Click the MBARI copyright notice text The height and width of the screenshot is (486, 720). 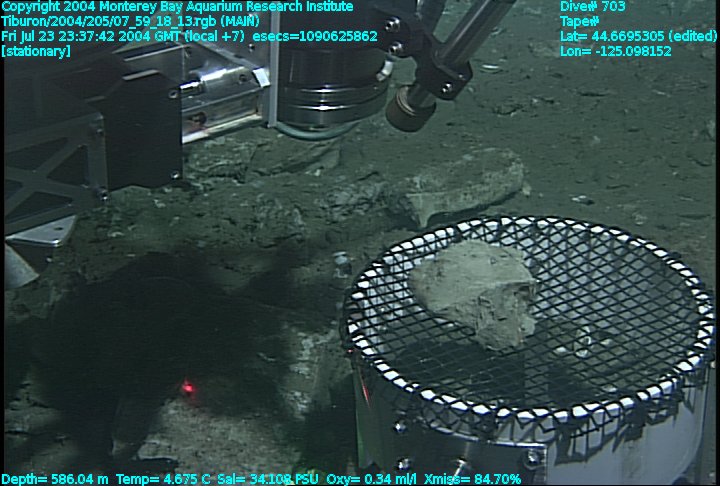[177, 7]
